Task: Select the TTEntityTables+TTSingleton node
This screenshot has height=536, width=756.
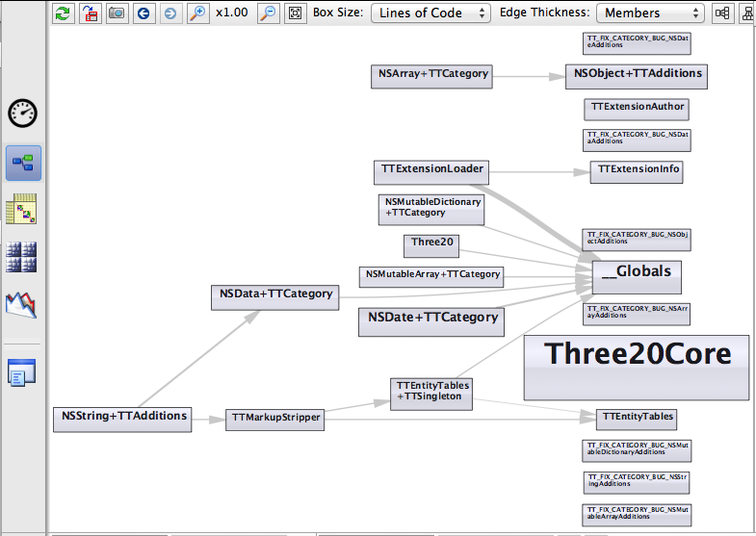Action: click(431, 394)
